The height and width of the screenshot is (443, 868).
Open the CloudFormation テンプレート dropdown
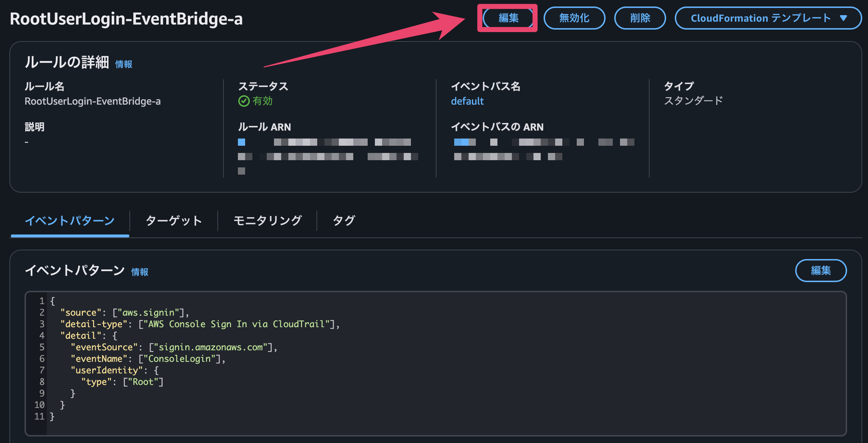tap(768, 18)
